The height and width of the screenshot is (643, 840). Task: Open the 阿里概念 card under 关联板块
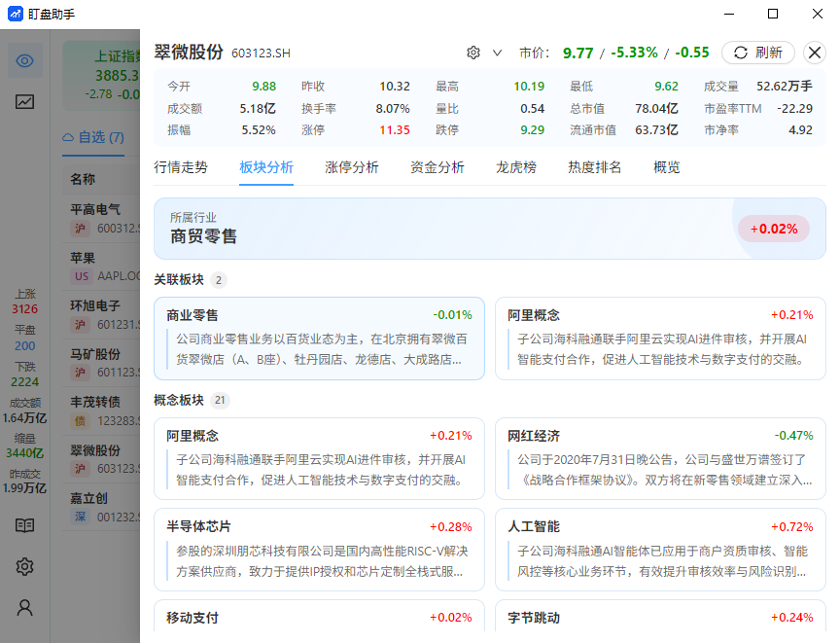pyautogui.click(x=660, y=339)
